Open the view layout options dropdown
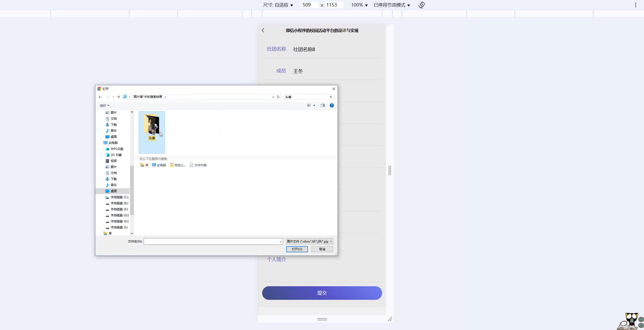The image size is (644, 330). click(x=314, y=105)
